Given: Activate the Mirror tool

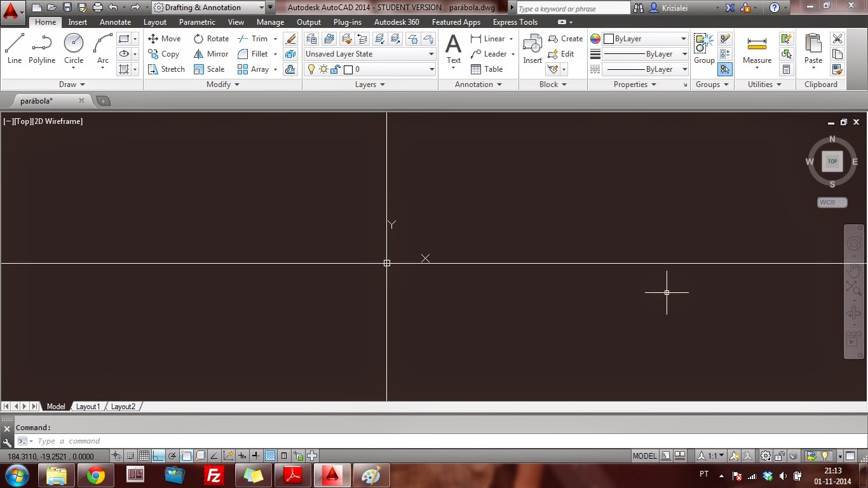Looking at the screenshot, I should point(210,53).
